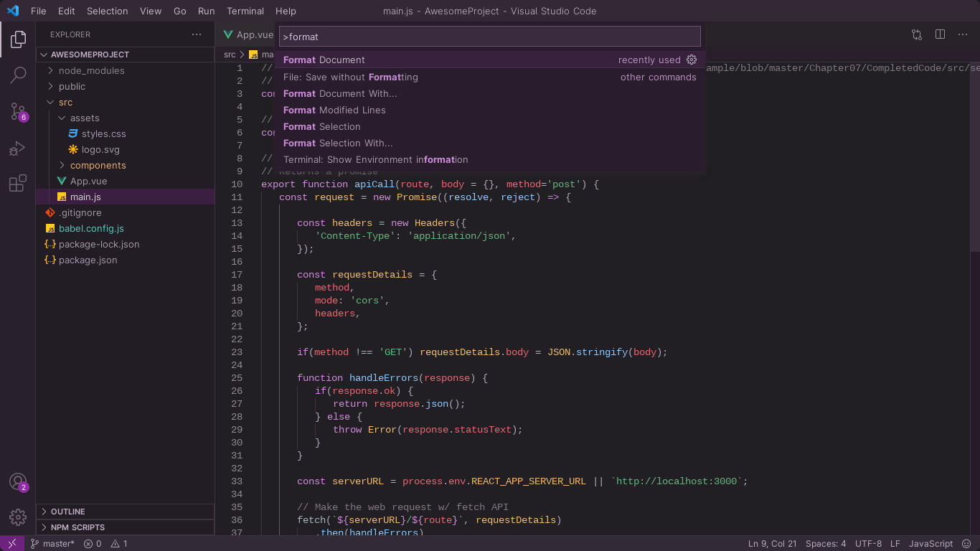The image size is (980, 551).
Task: Click the VS Code logo icon
Action: click(x=13, y=11)
